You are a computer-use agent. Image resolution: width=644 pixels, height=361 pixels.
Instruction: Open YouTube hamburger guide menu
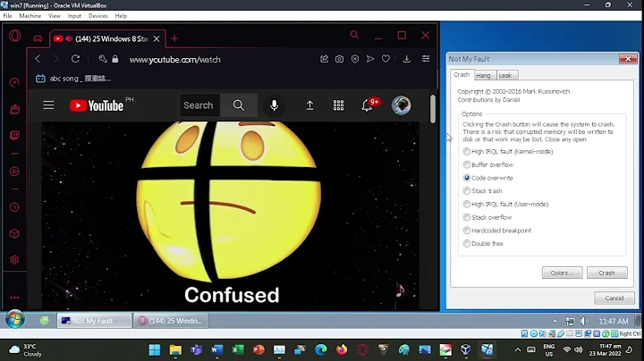48,105
